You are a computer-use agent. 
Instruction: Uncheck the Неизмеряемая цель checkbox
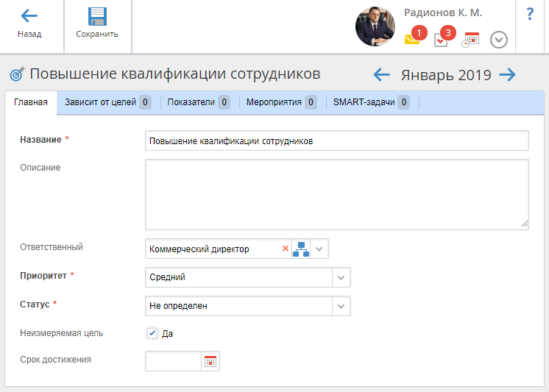click(x=152, y=333)
